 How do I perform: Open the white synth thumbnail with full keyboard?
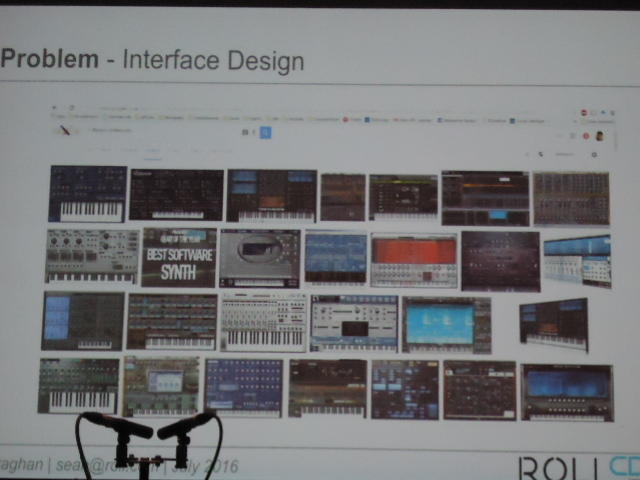tap(263, 322)
